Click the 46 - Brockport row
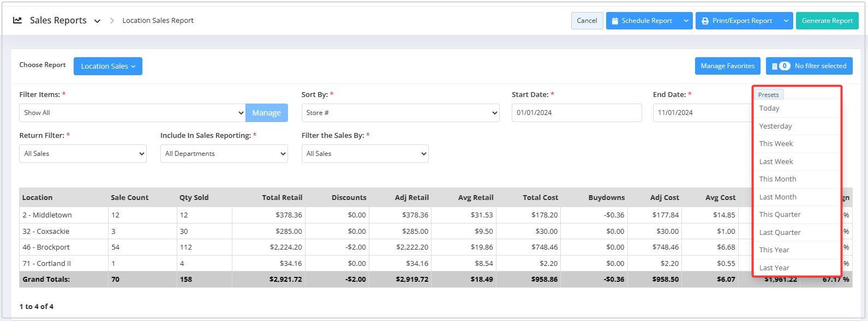The height and width of the screenshot is (321, 868). coord(435,247)
